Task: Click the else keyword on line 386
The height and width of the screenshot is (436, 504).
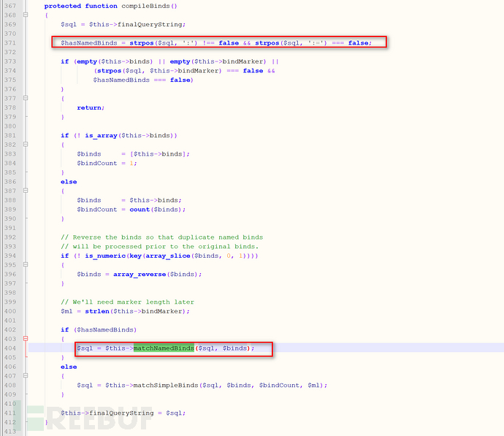Action: 69,182
